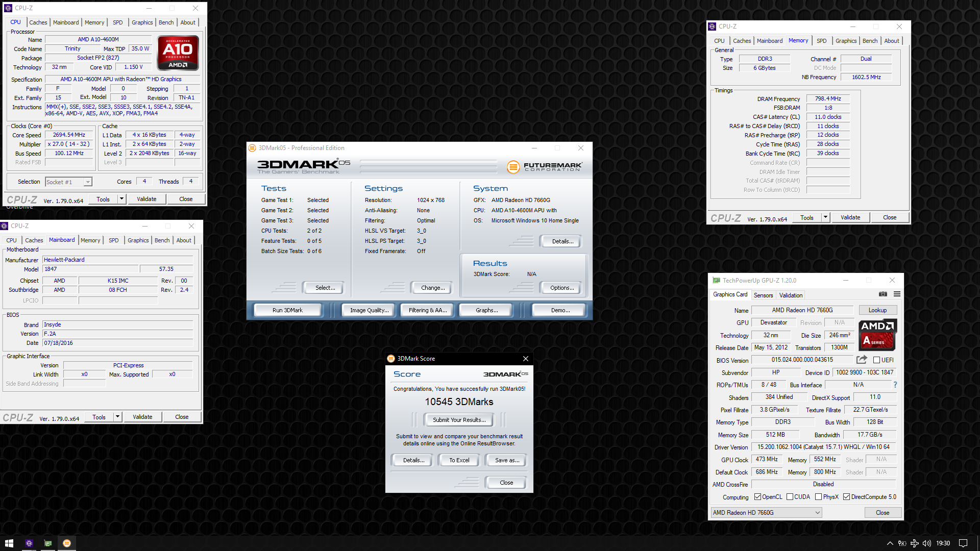Viewport: 980px width, 551px height.
Task: Click the AMD A10 processor logo in CPU-Z
Action: click(178, 53)
